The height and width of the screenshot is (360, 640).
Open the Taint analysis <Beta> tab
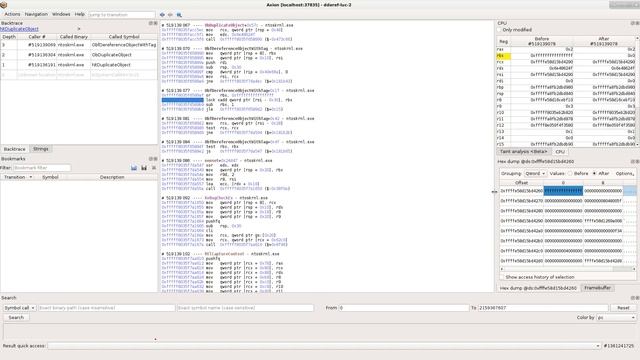coord(524,152)
